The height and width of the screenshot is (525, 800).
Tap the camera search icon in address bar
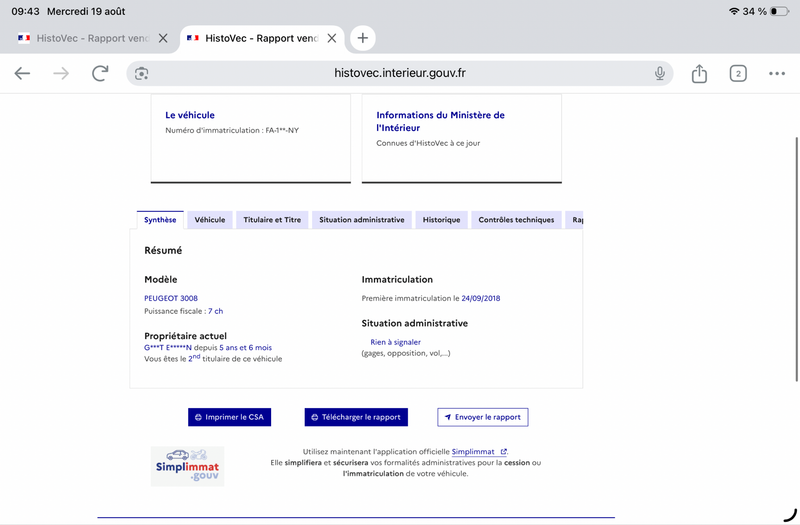141,73
